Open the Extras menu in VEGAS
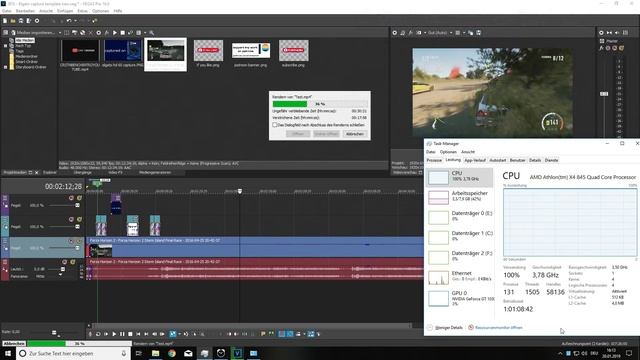The width and height of the screenshot is (640, 360). tap(82, 11)
